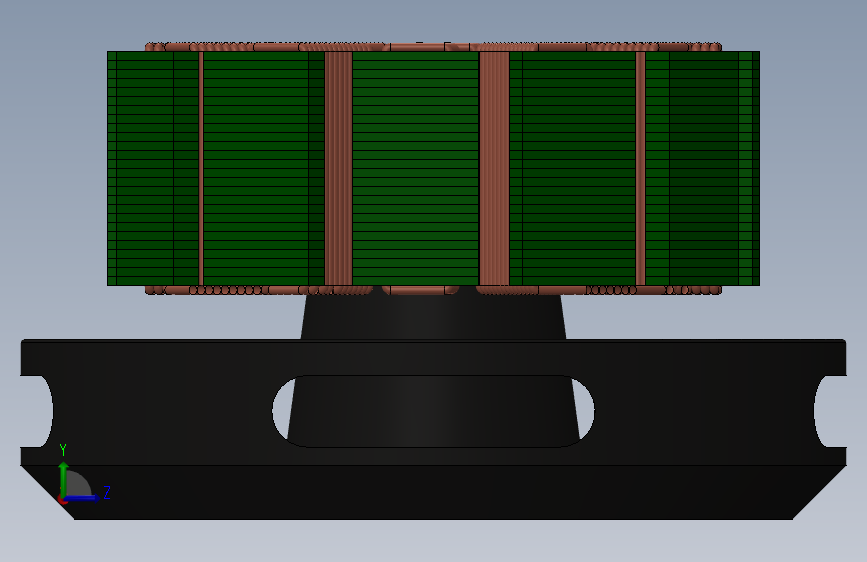Select the black conical hub under the stator
Viewport: 867px width, 562px height.
coord(433,316)
